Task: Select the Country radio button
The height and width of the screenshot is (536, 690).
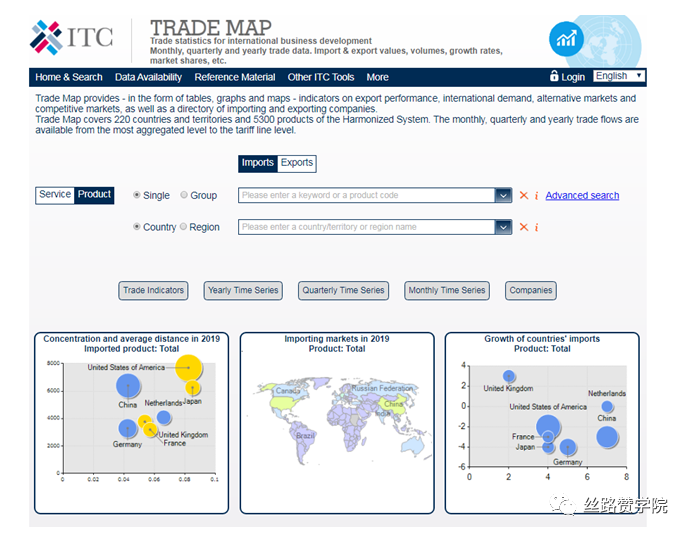Action: pos(137,226)
